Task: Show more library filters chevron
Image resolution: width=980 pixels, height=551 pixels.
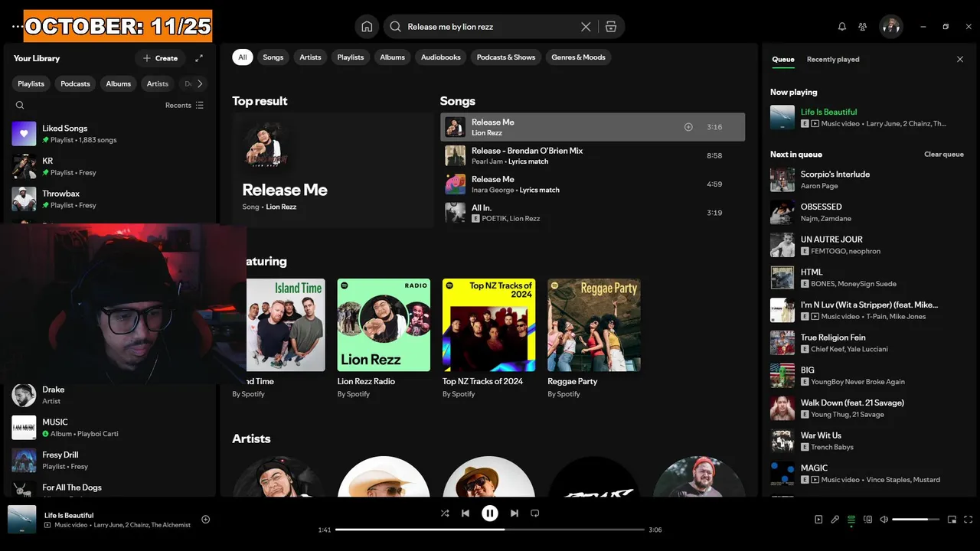Action: pyautogui.click(x=200, y=83)
